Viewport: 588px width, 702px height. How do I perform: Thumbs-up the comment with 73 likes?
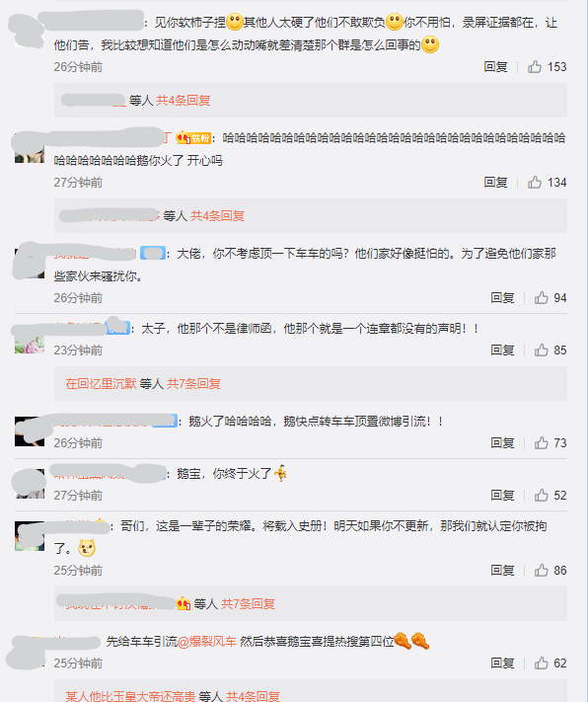[x=541, y=442]
